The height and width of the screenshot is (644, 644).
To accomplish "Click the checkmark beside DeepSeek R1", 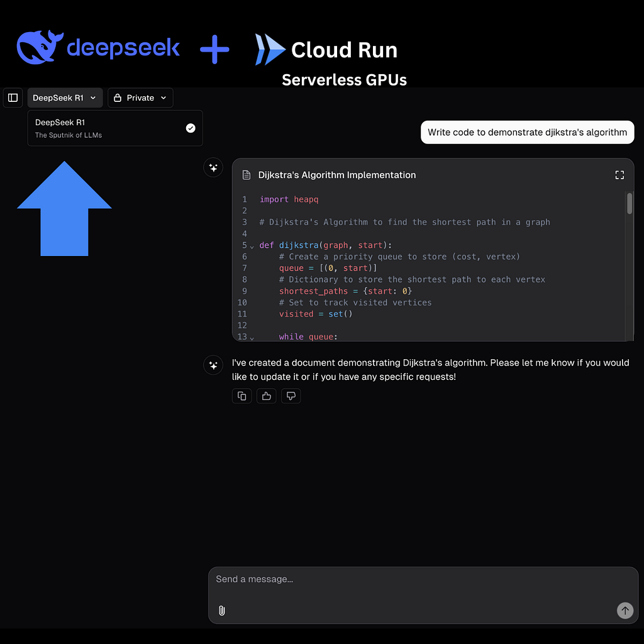I will coord(191,128).
